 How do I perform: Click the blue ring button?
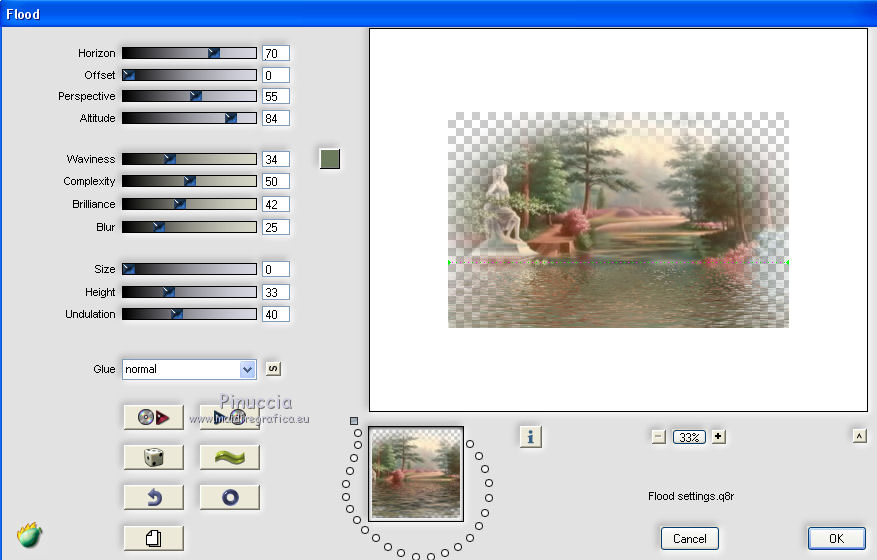tap(229, 497)
